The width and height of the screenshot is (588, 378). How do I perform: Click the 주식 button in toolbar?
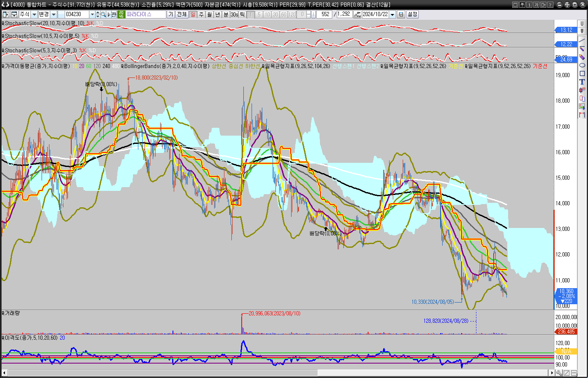pyautogui.click(x=25, y=14)
